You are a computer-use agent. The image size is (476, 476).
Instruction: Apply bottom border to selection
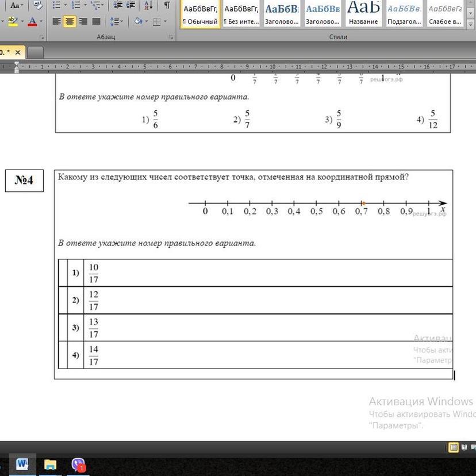pos(156,21)
